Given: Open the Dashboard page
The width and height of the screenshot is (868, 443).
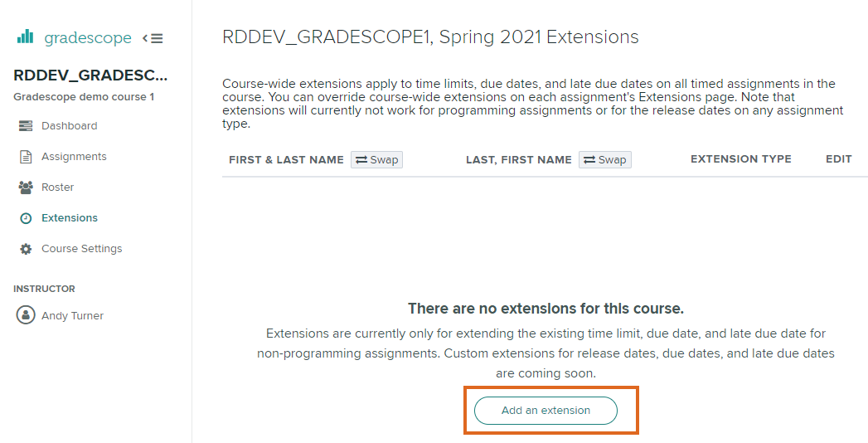Looking at the screenshot, I should (69, 126).
